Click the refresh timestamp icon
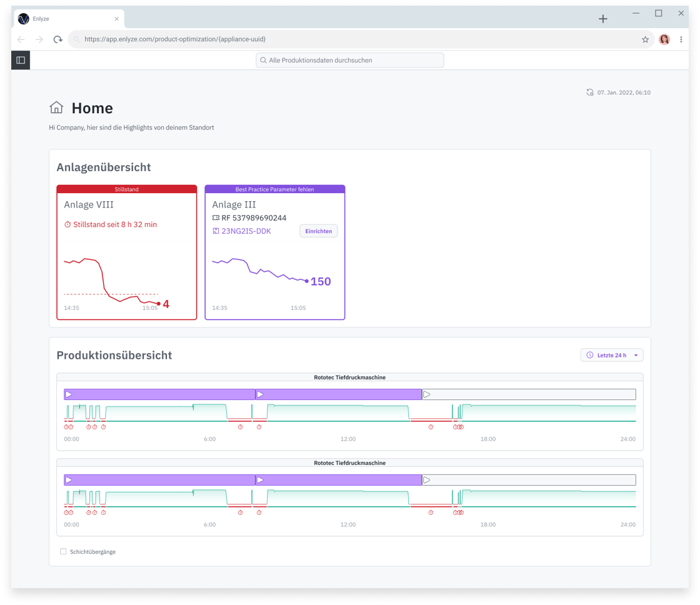 click(589, 92)
